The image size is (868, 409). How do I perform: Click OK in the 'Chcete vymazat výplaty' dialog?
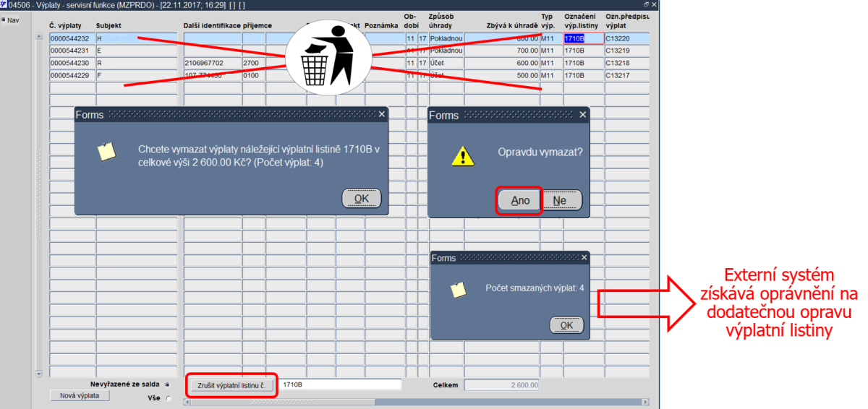coord(361,198)
